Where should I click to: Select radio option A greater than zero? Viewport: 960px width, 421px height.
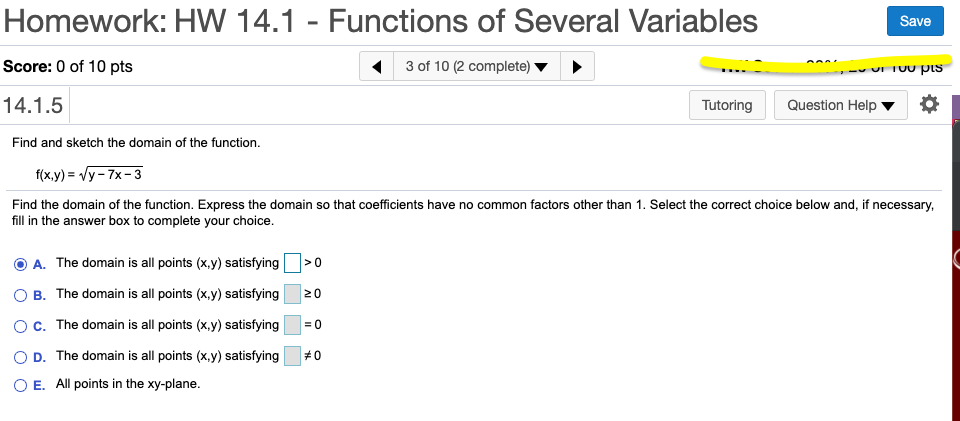click(x=21, y=264)
